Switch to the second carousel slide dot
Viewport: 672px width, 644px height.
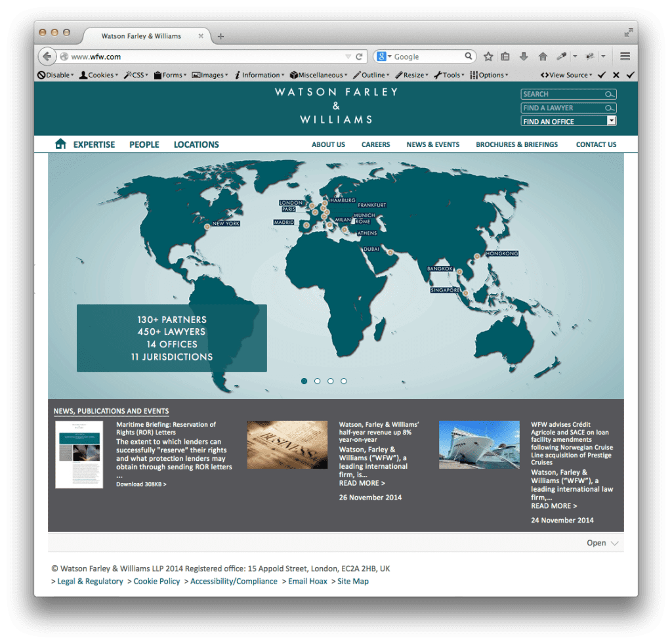318,381
